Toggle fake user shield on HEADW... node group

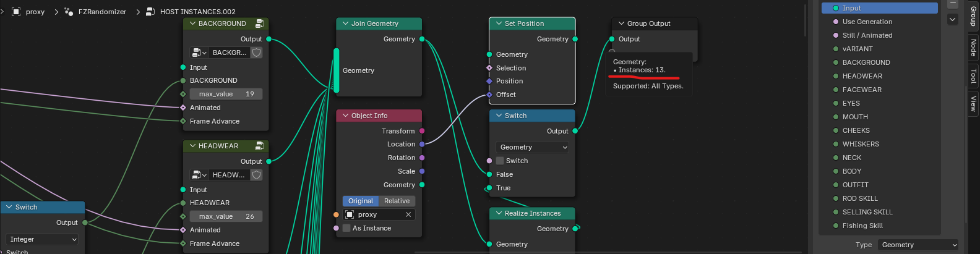coord(256,175)
